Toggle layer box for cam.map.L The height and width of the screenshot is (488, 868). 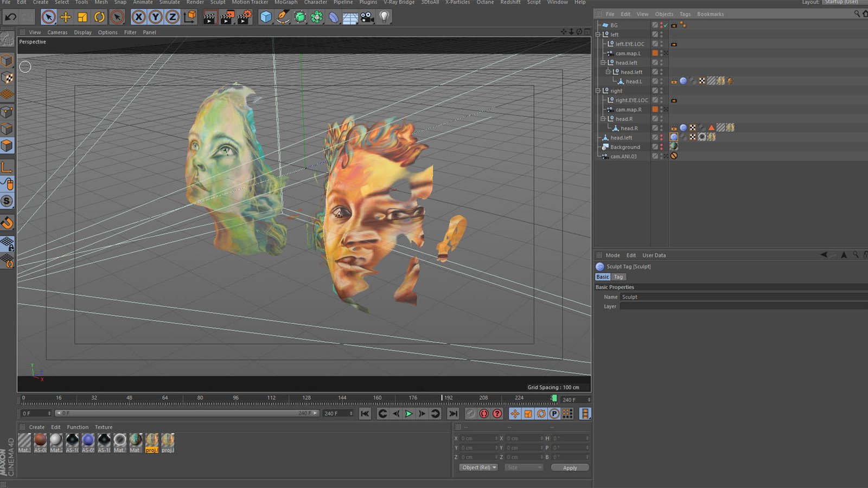655,53
